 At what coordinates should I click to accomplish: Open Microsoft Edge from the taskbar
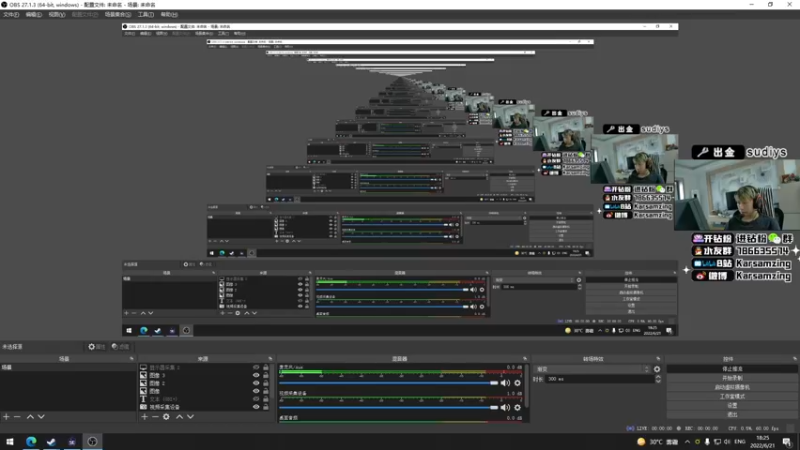click(x=31, y=442)
